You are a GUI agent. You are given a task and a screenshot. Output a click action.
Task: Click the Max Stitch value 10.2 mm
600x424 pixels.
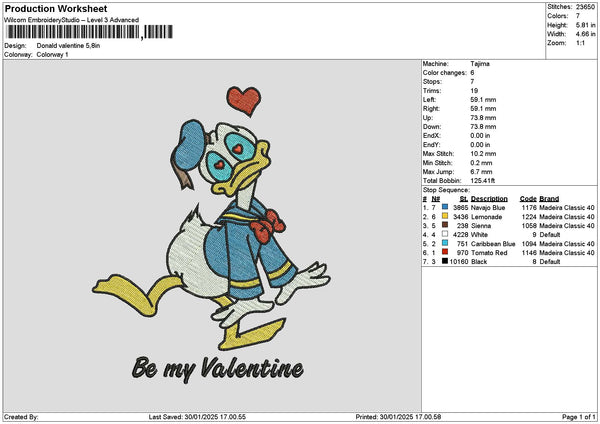[483, 154]
